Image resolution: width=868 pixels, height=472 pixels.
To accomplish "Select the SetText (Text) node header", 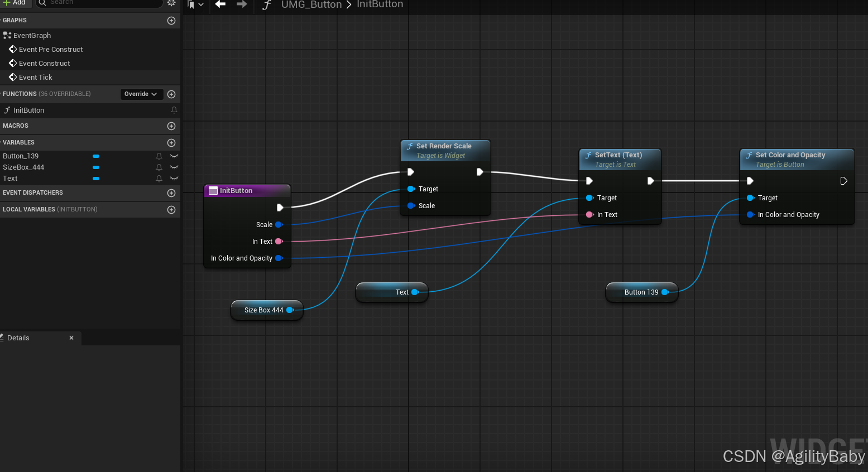I will [x=620, y=160].
